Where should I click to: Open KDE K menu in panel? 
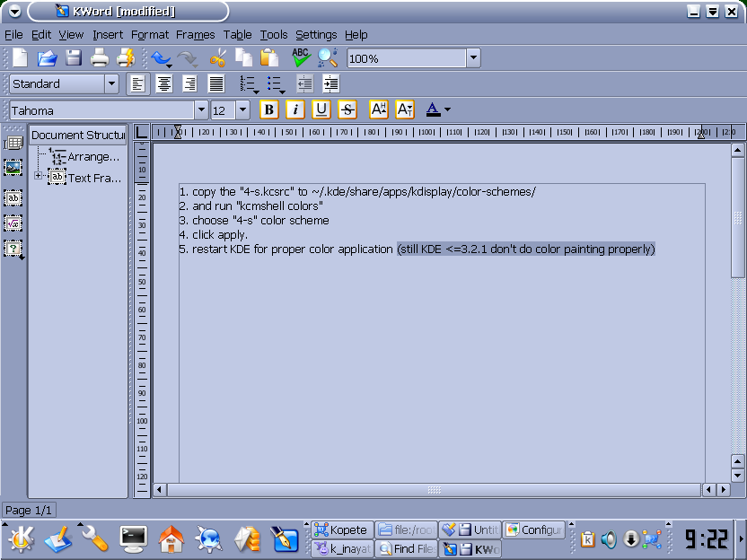[x=20, y=539]
